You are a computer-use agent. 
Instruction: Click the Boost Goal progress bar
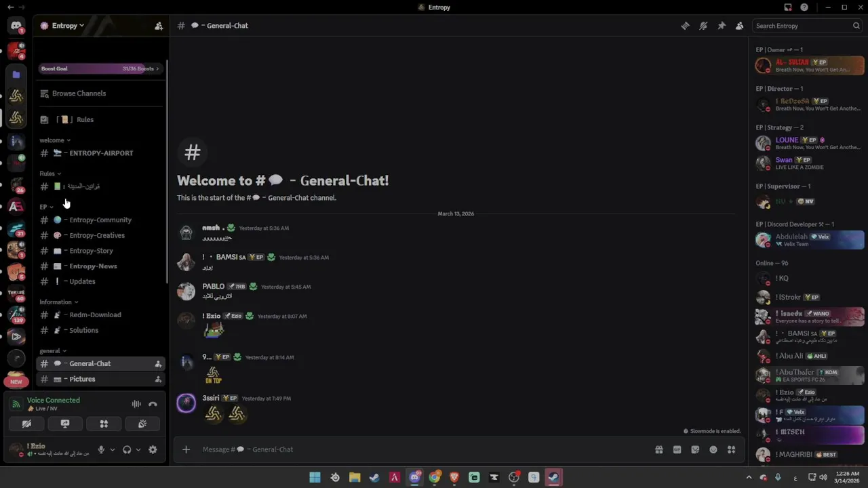[x=100, y=68]
